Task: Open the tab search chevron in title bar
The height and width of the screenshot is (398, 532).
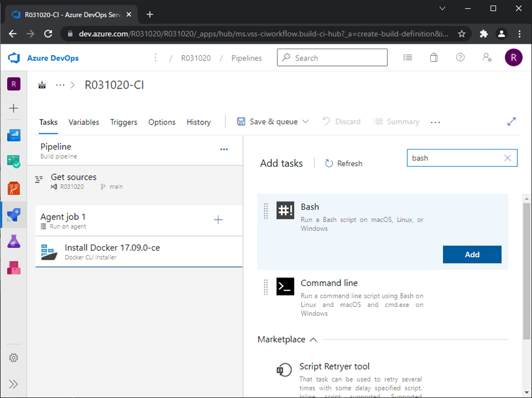Action: pos(442,8)
